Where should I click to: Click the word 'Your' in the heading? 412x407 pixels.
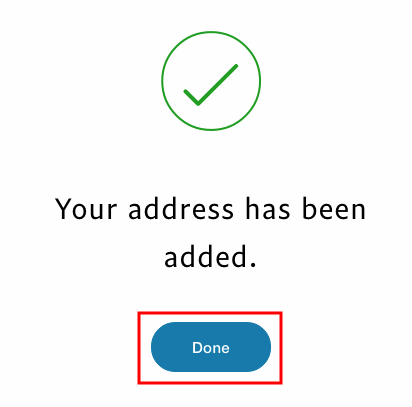86,209
